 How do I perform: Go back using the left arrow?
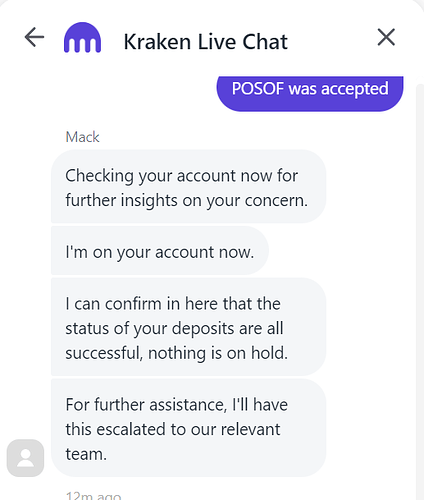pos(34,37)
